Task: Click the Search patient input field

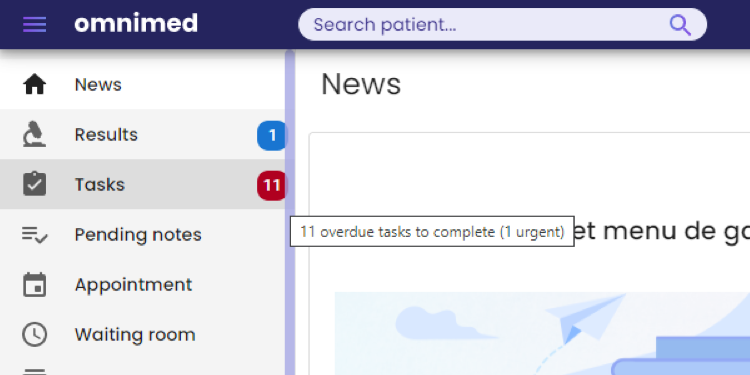Action: point(502,24)
